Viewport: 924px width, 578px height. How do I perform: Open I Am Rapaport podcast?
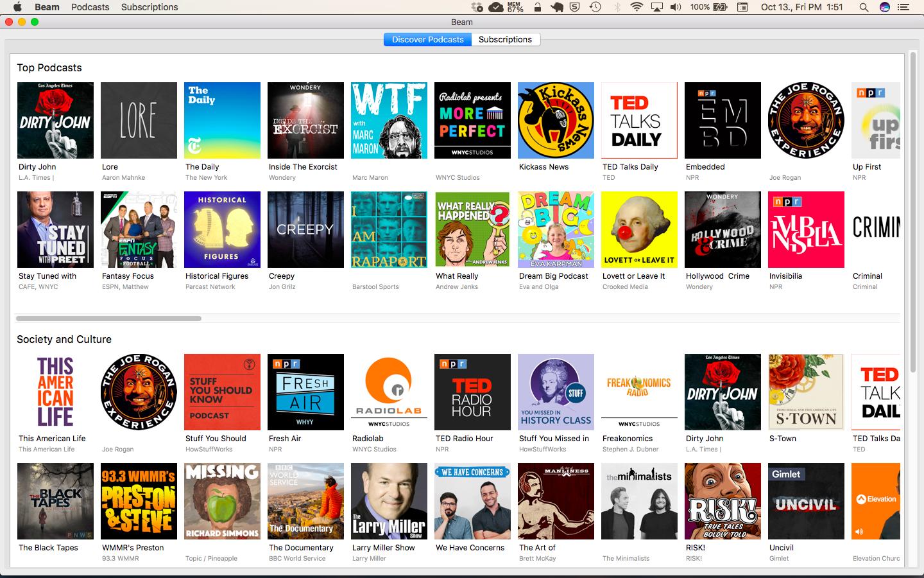pos(389,229)
